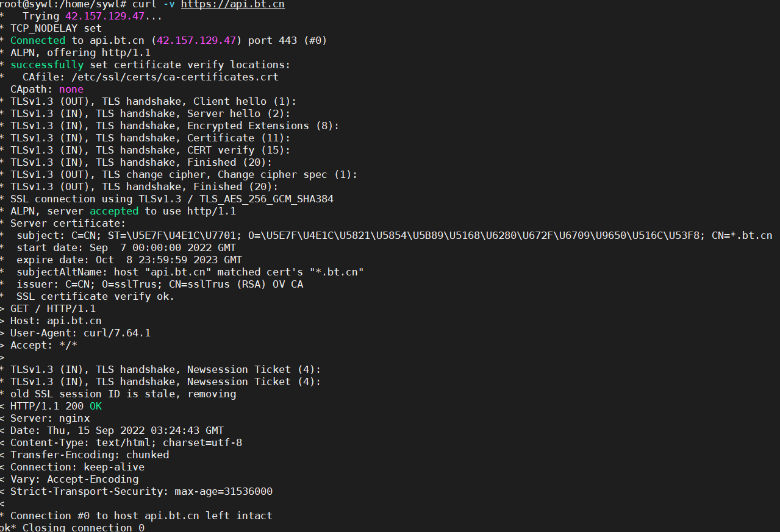780x532 pixels.
Task: Click the green OK in HTTP 200
Action: point(96,406)
